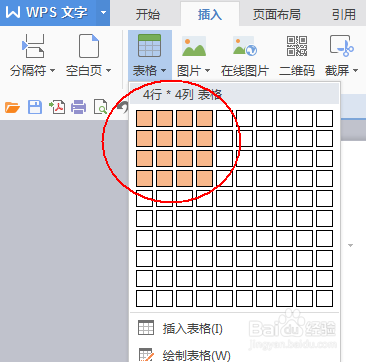
Task: Click the open folder icon in quick toolbar
Action: (x=12, y=108)
